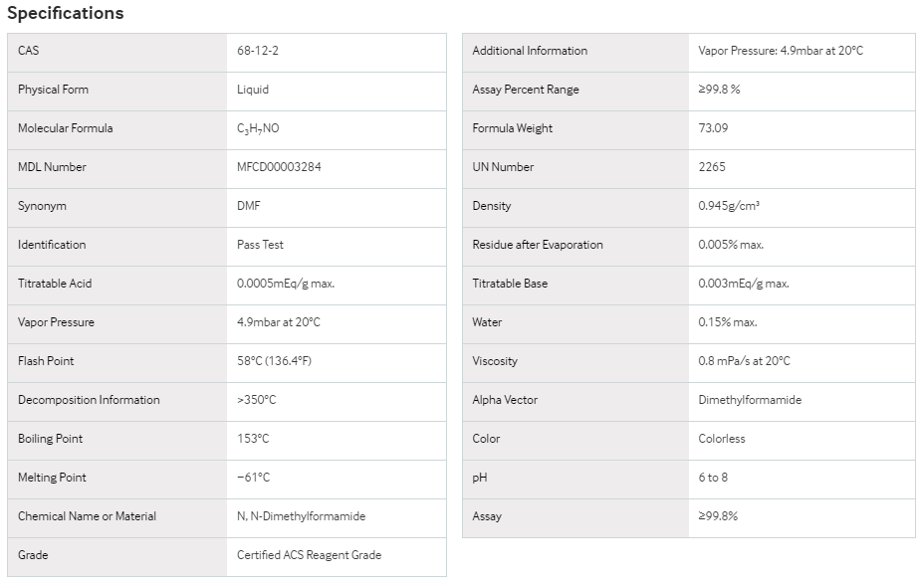
Task: Click the CAS number 68-12-2 value
Action: click(x=258, y=51)
